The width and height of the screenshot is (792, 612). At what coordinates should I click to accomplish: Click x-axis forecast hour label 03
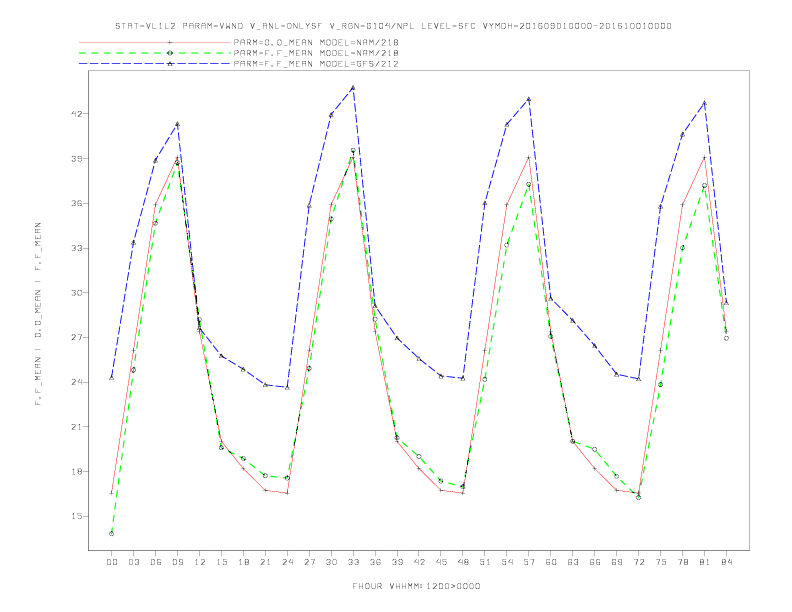point(133,562)
